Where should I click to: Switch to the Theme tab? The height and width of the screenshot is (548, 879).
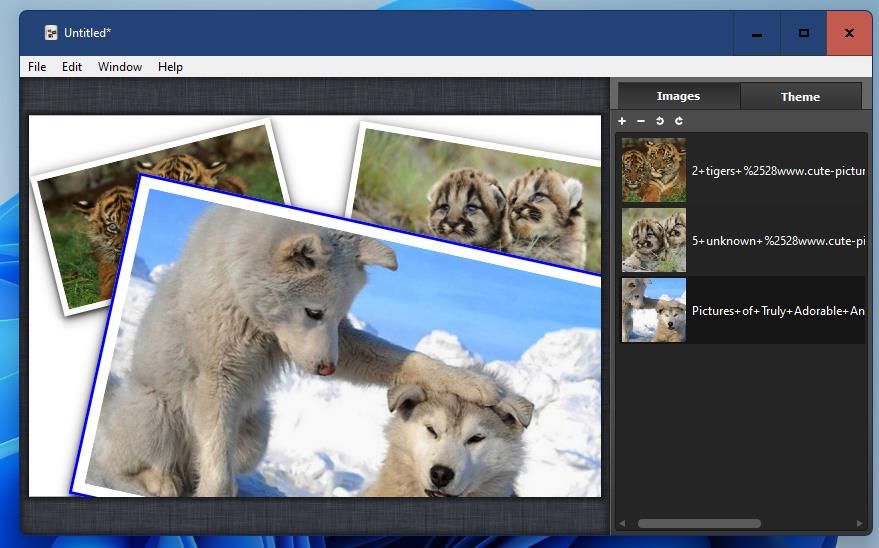pos(800,97)
